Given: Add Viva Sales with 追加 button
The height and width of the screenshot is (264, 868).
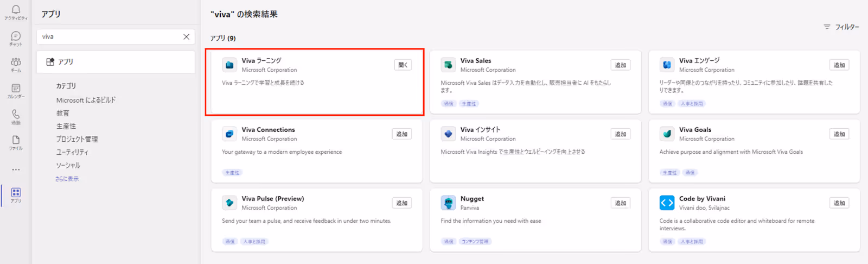Looking at the screenshot, I should click(621, 65).
